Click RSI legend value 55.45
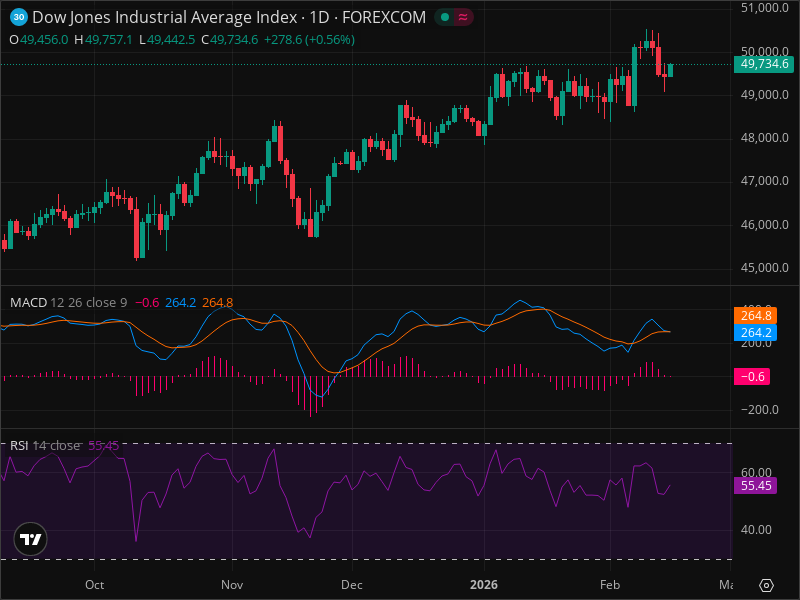This screenshot has height=600, width=800. 104,445
